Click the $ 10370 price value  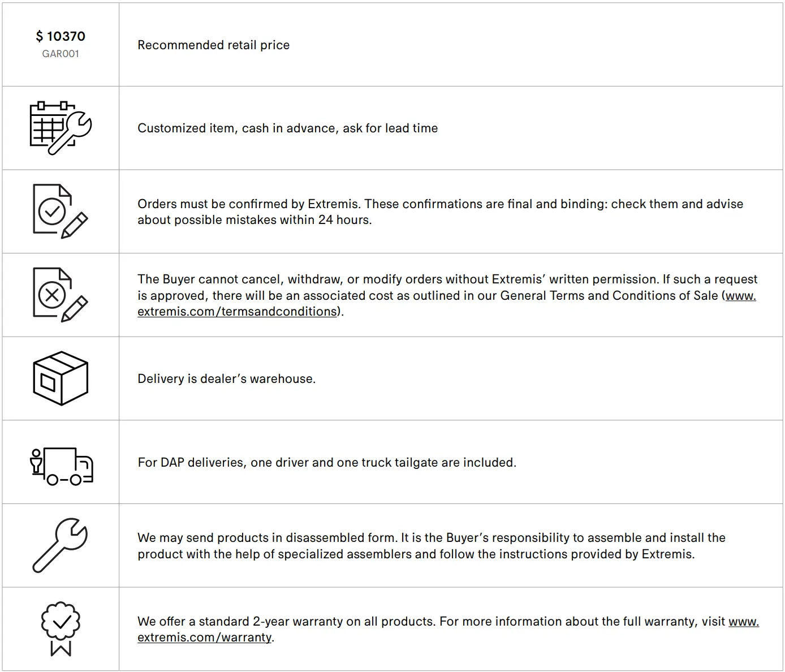point(61,36)
